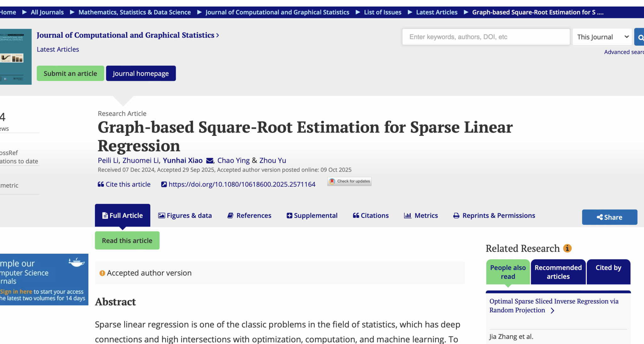
Task: Click the keyword search input field
Action: (x=486, y=37)
